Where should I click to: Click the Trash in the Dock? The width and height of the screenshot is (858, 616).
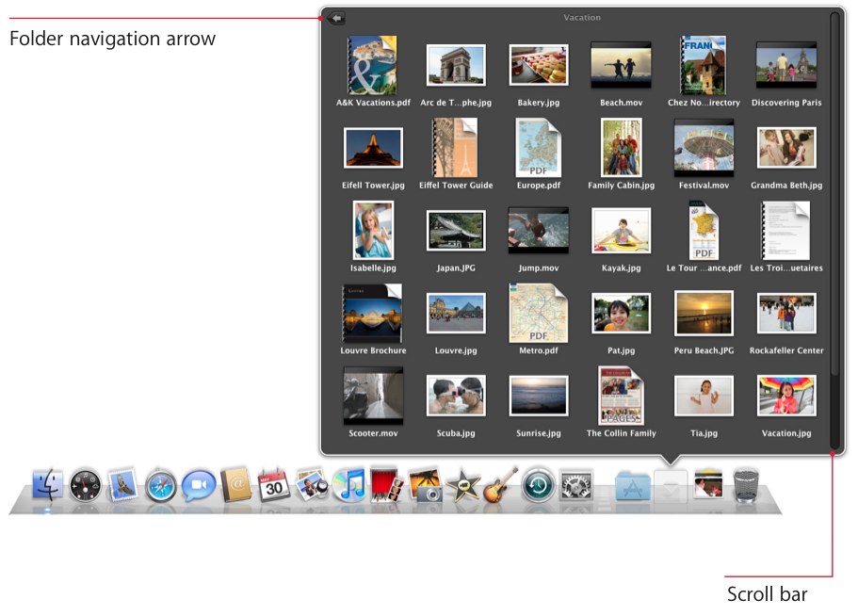click(x=746, y=485)
